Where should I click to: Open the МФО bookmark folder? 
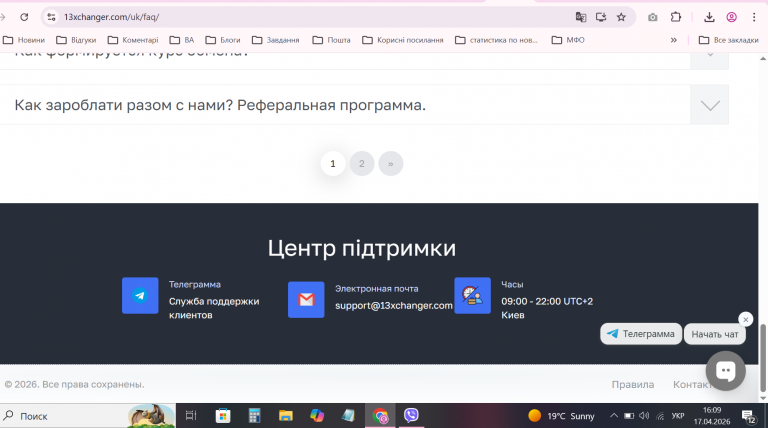coord(568,40)
